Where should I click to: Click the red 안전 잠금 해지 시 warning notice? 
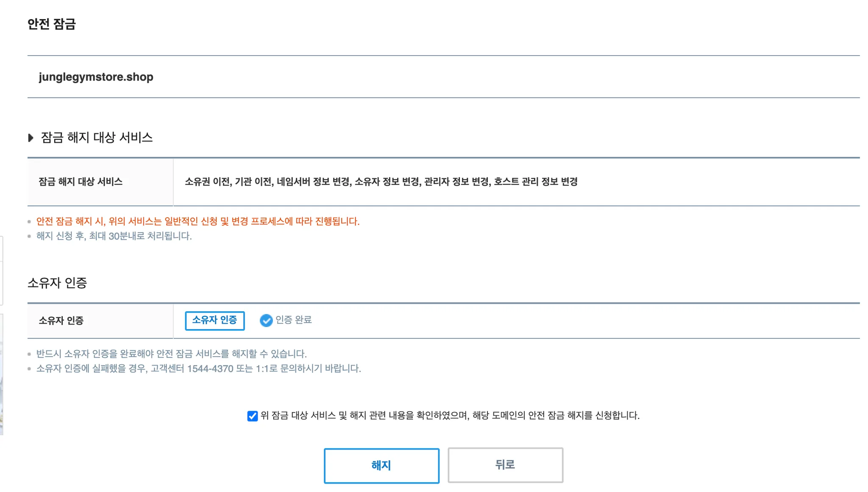(x=198, y=221)
